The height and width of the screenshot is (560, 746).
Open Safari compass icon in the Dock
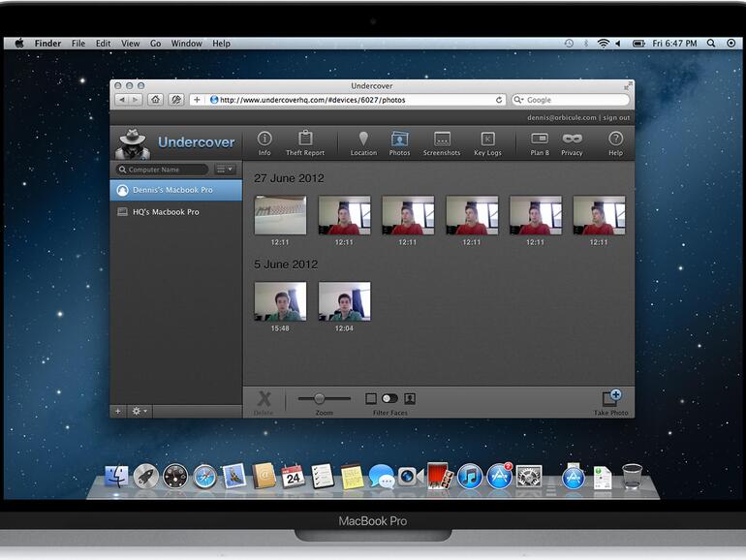pyautogui.click(x=204, y=477)
